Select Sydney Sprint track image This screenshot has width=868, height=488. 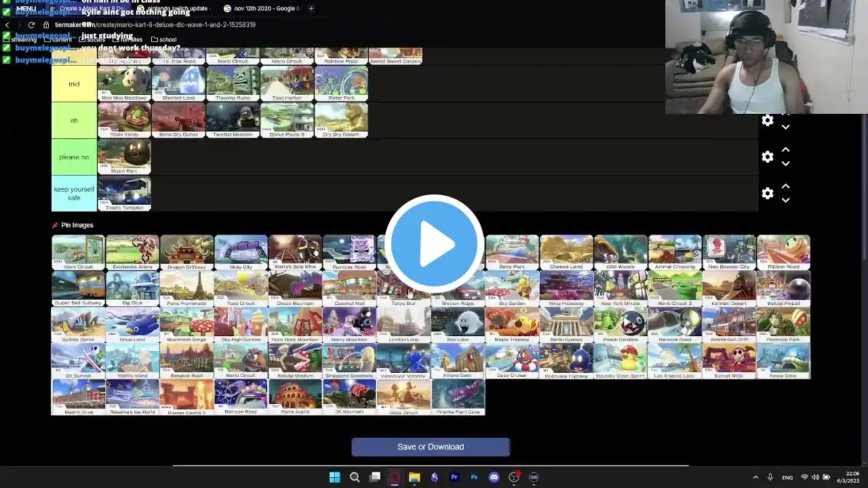coord(78,325)
